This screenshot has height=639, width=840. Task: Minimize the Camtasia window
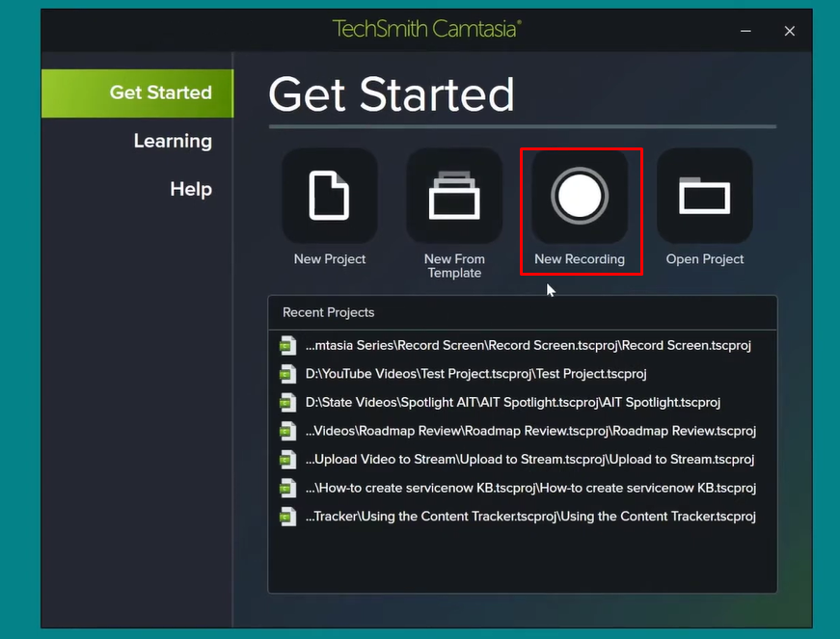(745, 31)
